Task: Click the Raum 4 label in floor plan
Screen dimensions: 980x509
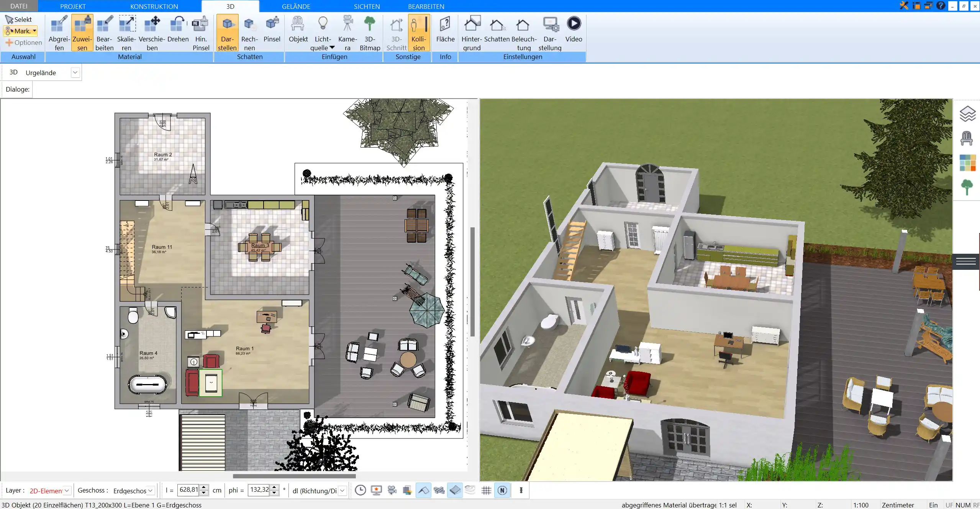Action: click(148, 353)
